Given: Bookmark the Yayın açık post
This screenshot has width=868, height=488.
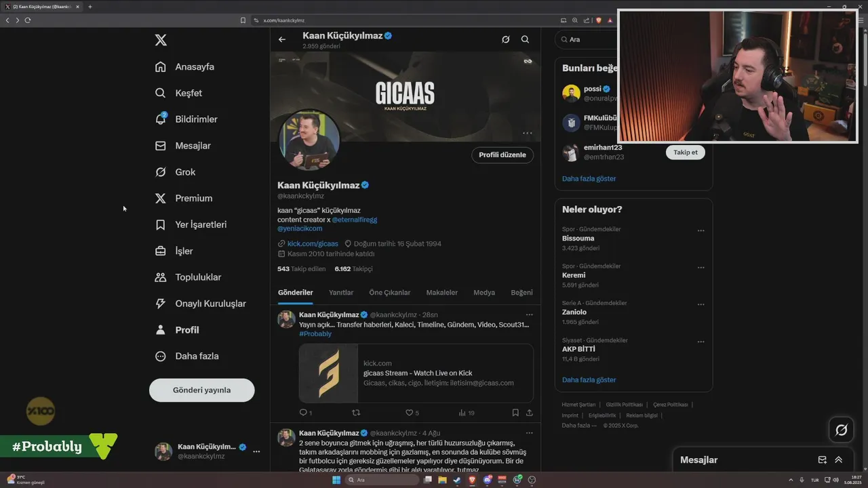Looking at the screenshot, I should click(x=515, y=413).
